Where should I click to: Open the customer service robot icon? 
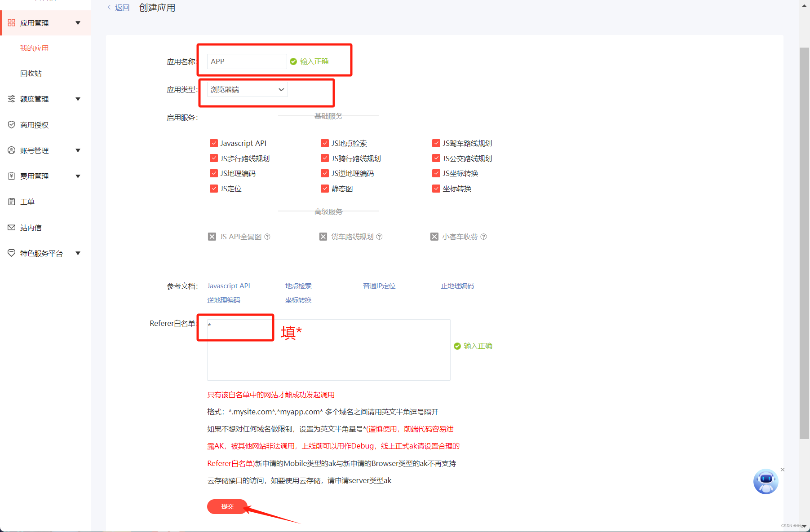point(766,481)
